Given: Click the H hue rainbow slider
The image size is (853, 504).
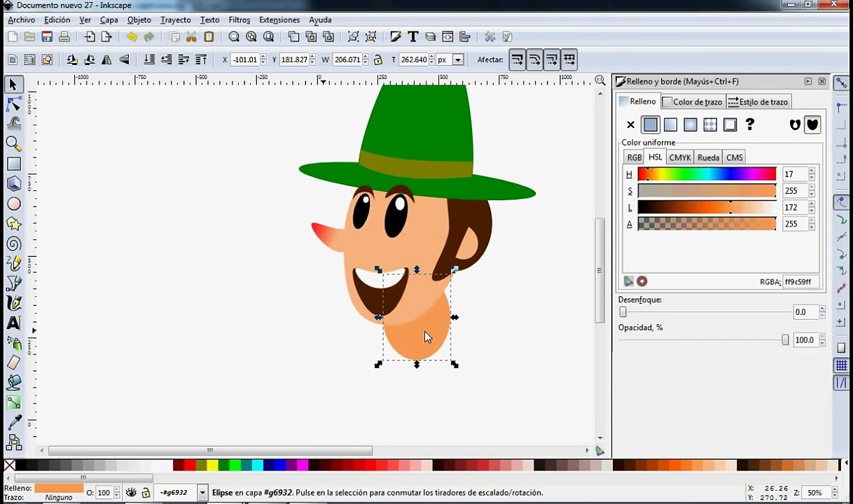Looking at the screenshot, I should 707,174.
